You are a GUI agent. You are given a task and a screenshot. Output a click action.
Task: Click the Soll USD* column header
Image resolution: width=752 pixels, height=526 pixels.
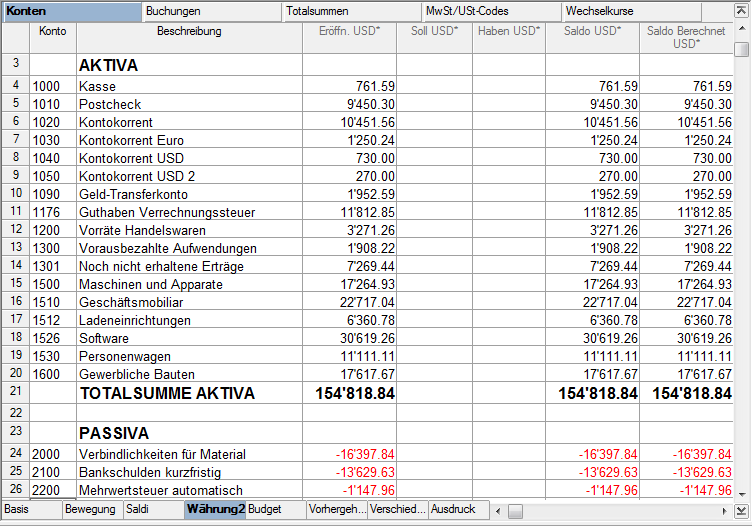[x=435, y=37]
